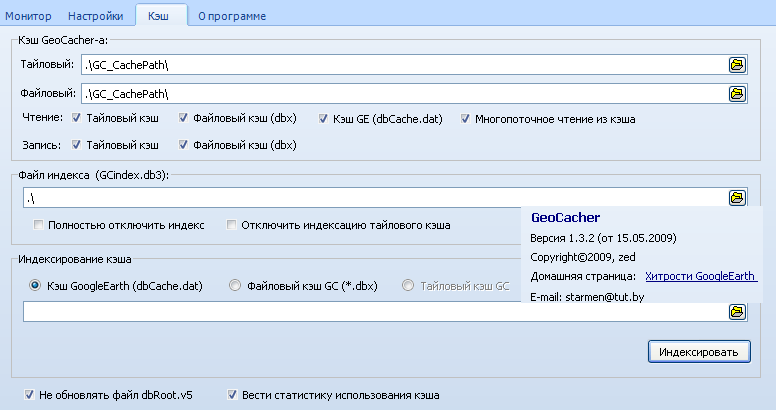
Task: Toggle Чтение Тайловый кэш checkbox
Action: click(x=78, y=119)
